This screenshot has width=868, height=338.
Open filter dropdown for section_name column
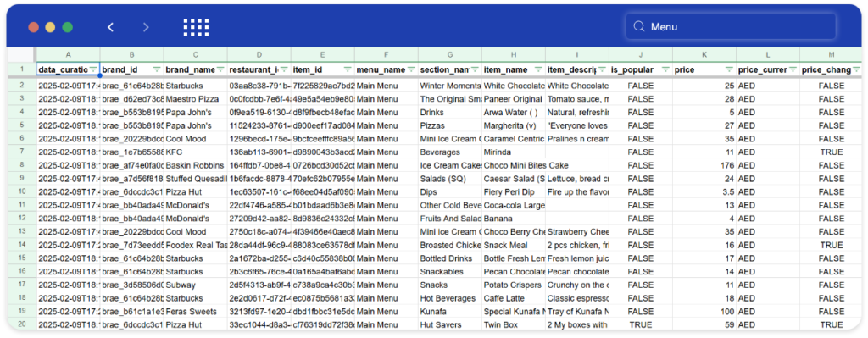point(475,69)
